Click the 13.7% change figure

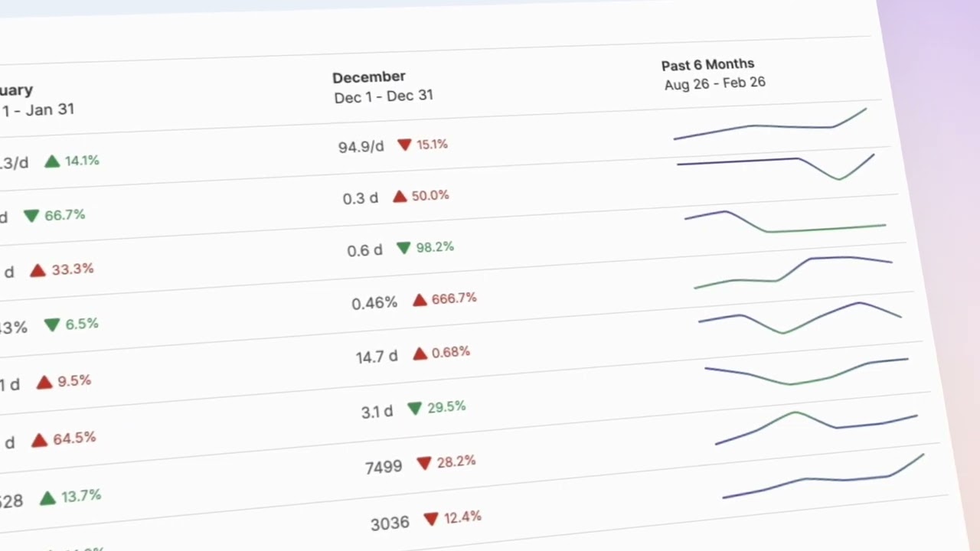(81, 496)
